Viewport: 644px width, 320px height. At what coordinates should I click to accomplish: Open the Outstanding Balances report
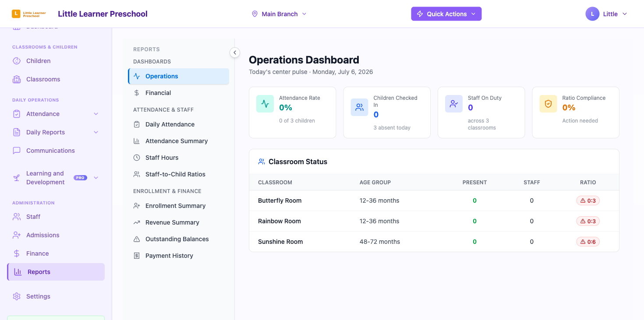[x=179, y=239]
